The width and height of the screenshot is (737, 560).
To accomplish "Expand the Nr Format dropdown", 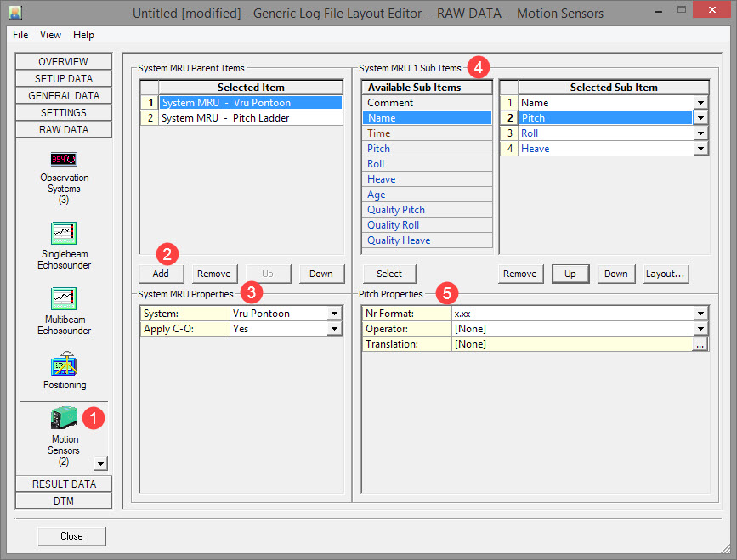I will (x=700, y=314).
